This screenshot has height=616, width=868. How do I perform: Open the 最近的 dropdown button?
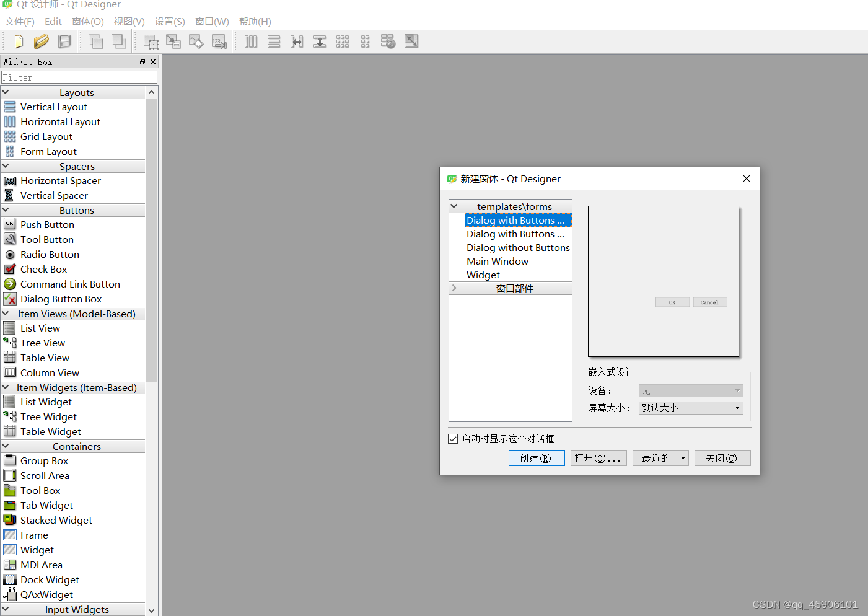(660, 458)
